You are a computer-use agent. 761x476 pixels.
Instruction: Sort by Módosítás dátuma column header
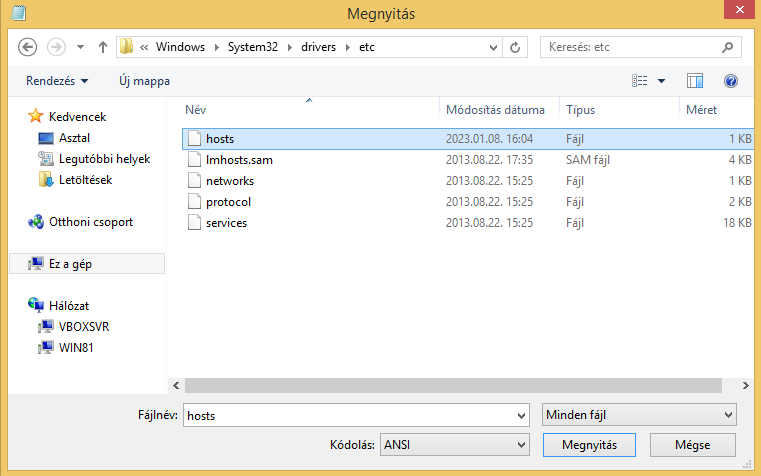point(496,110)
